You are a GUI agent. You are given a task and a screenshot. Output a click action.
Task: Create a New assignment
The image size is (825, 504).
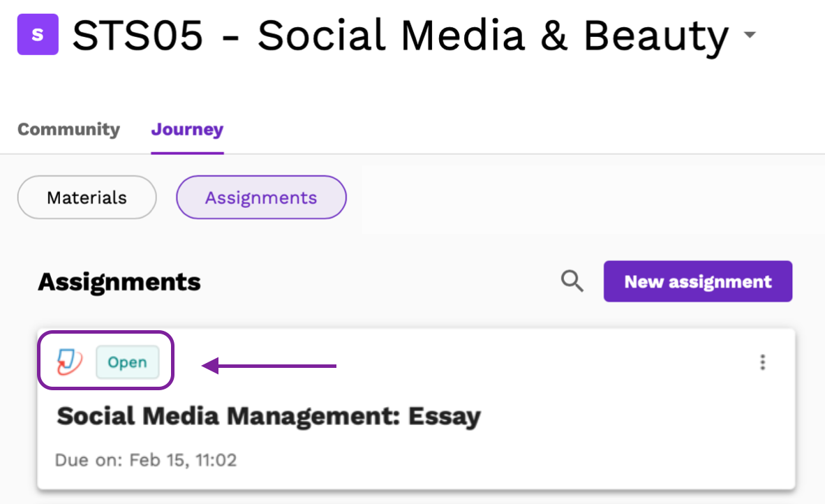tap(698, 281)
